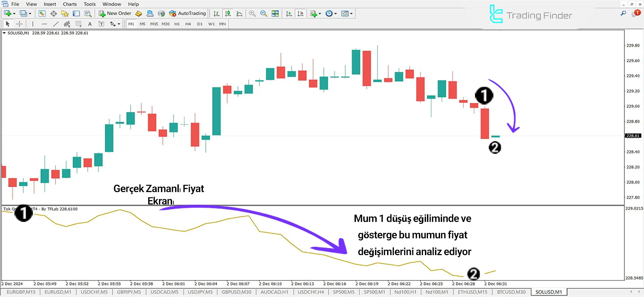Click the tile windows icon

click(x=275, y=13)
